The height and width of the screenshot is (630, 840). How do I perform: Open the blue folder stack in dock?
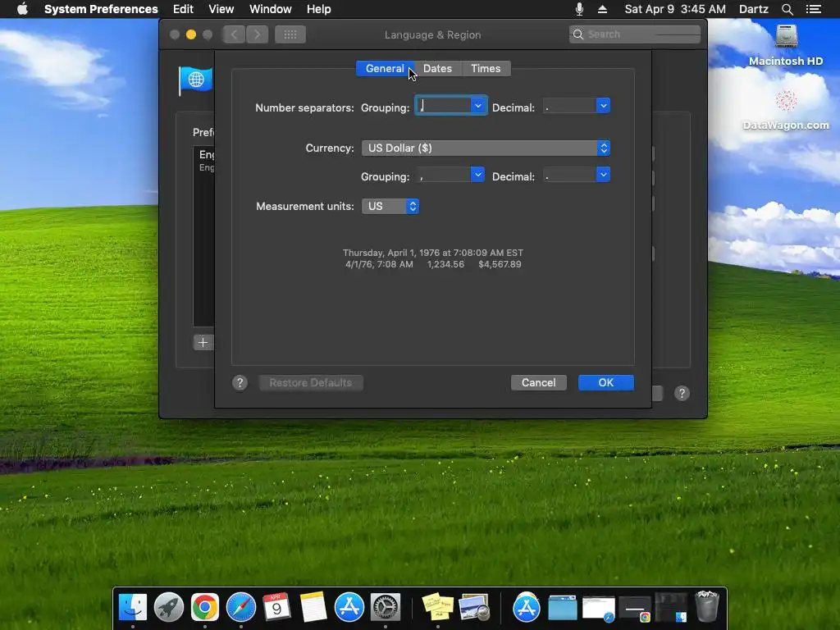(x=563, y=608)
